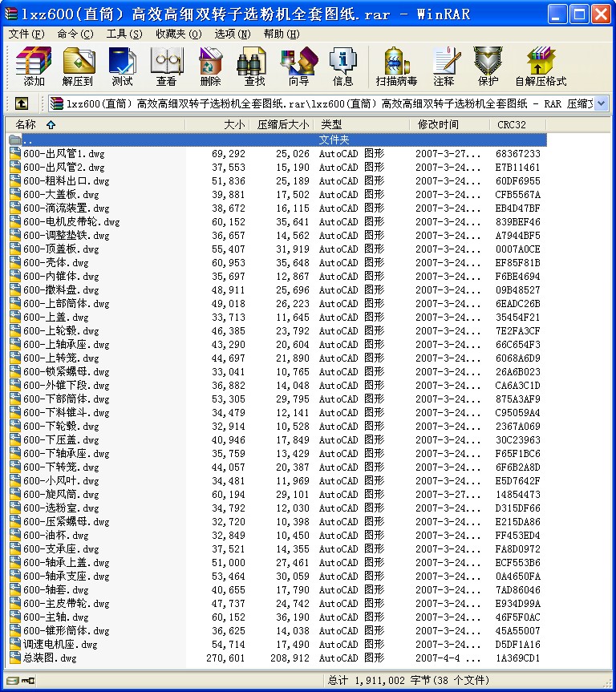Image resolution: width=616 pixels, height=692 pixels.
Task: Click the Virus Scan (扫描病毒) icon
Action: click(396, 67)
